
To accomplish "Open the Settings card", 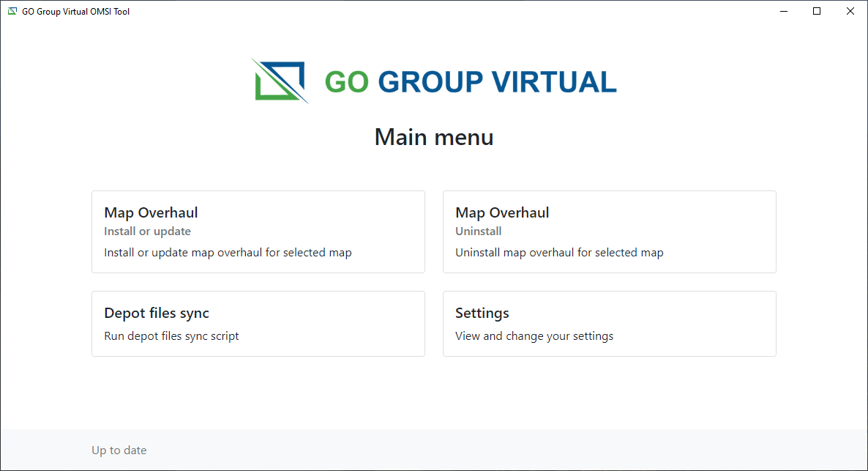I will (609, 323).
